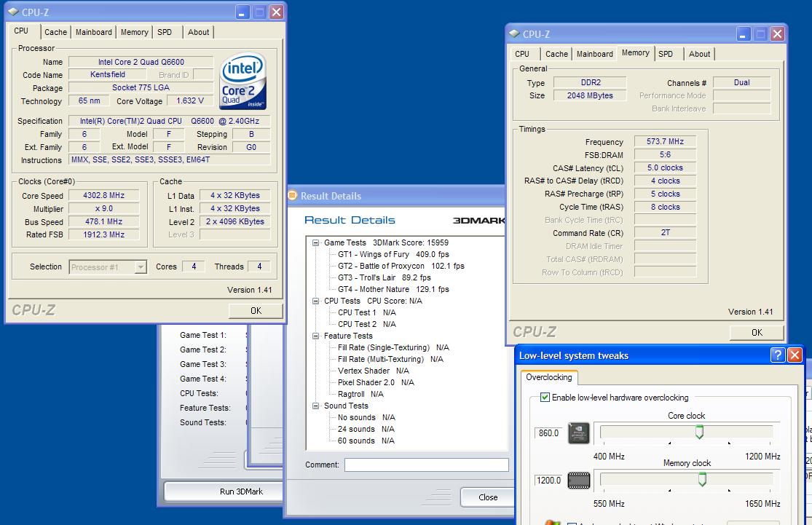Click memory chip icon beside Memory clock
The image size is (812, 525).
[x=579, y=481]
